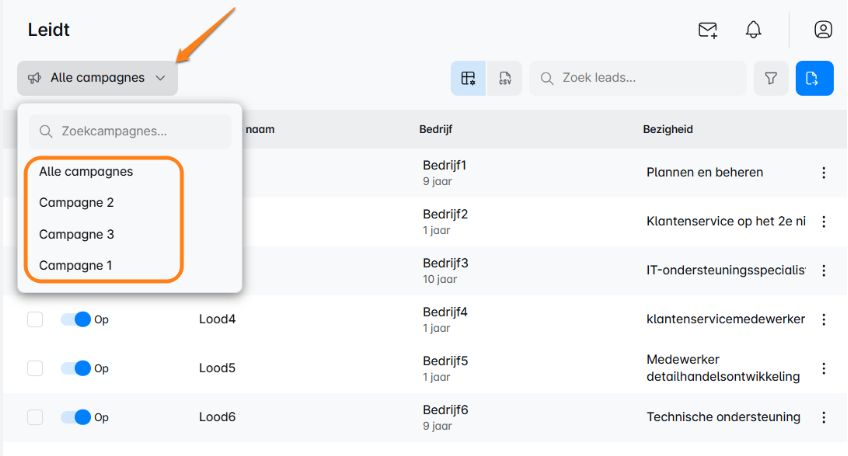The width and height of the screenshot is (848, 456).
Task: Open the mail invite icon
Action: 708,30
